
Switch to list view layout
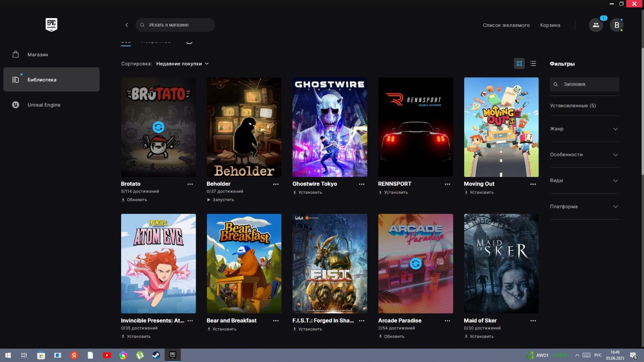533,64
